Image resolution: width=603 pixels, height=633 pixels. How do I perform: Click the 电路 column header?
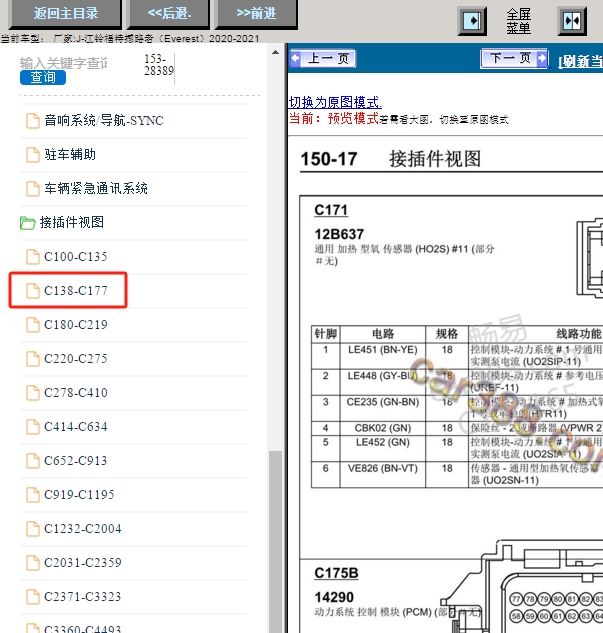[x=383, y=334]
